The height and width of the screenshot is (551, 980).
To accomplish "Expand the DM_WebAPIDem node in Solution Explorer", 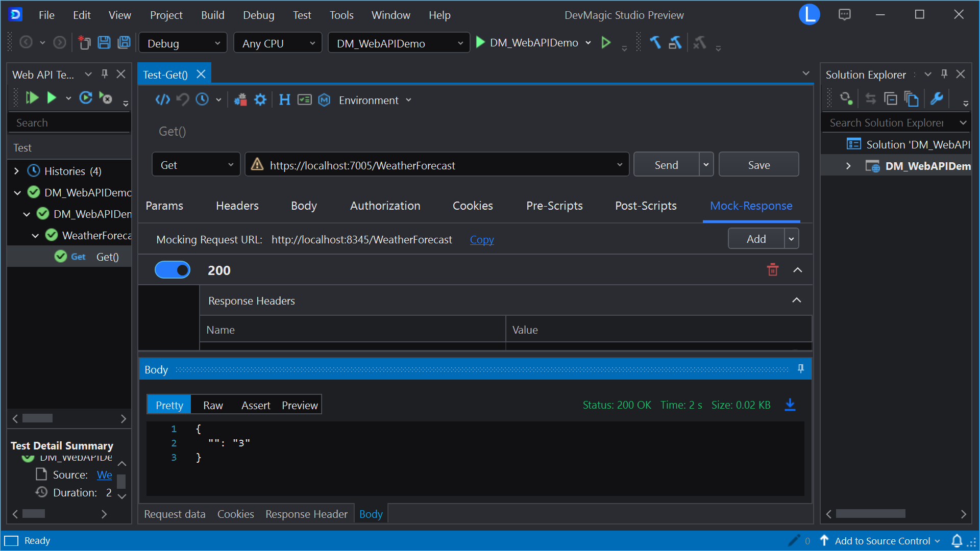I will (848, 165).
